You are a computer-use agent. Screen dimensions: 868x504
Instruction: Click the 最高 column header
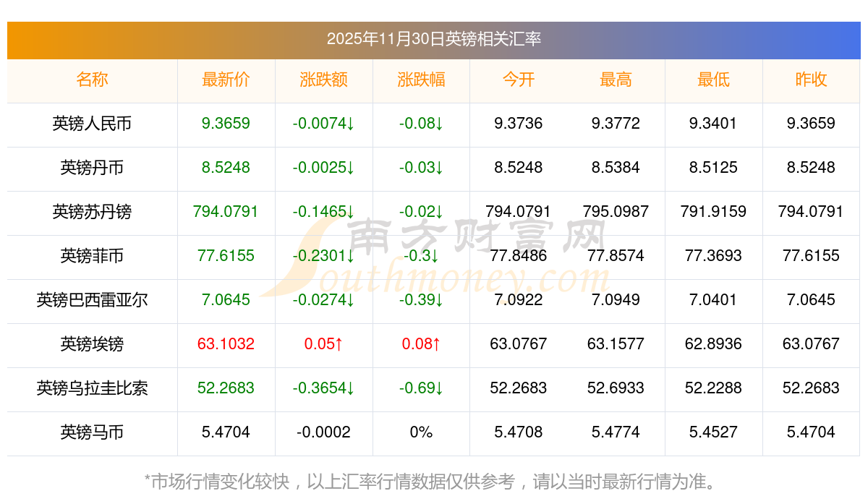click(616, 80)
